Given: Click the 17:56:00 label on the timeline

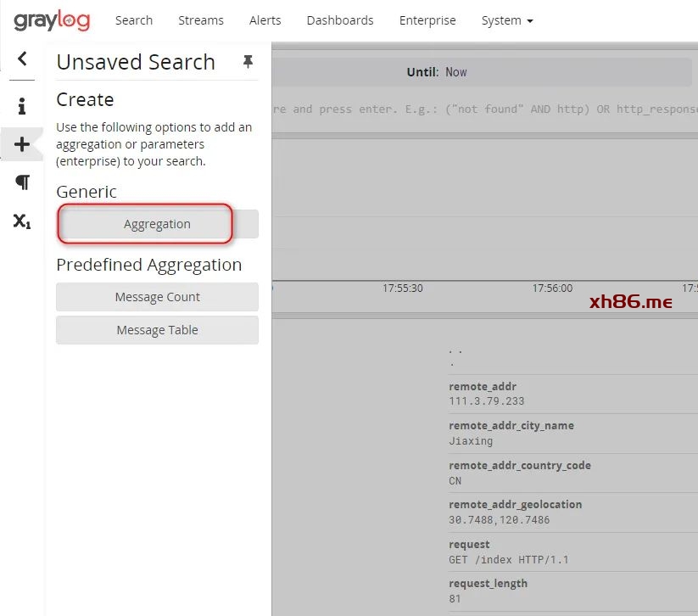Looking at the screenshot, I should [x=552, y=288].
